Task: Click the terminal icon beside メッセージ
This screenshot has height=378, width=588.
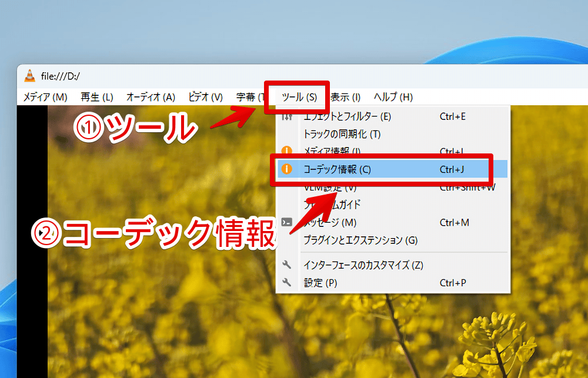Action: tap(287, 222)
